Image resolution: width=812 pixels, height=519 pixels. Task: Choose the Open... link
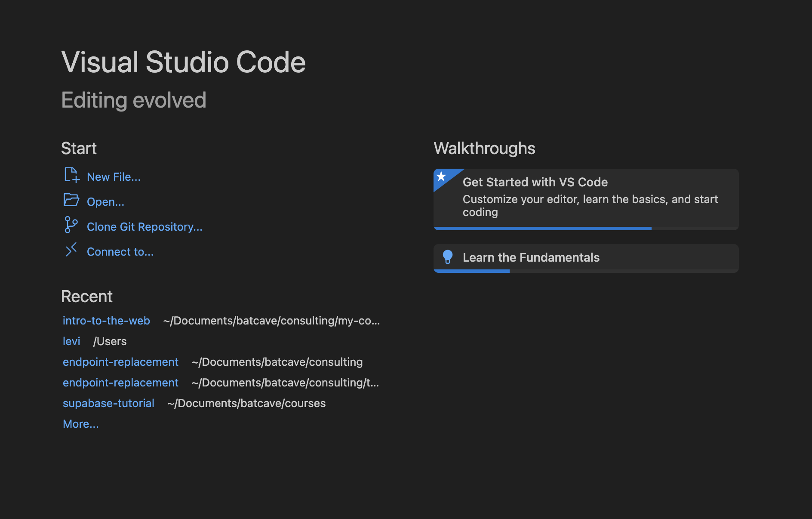(x=105, y=202)
